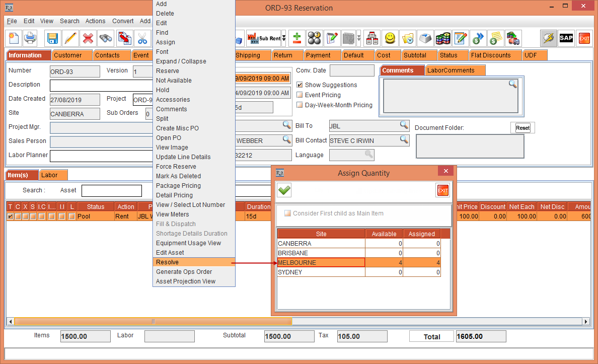Click the scissors cut icon
This screenshot has height=364, width=598.
(142, 38)
